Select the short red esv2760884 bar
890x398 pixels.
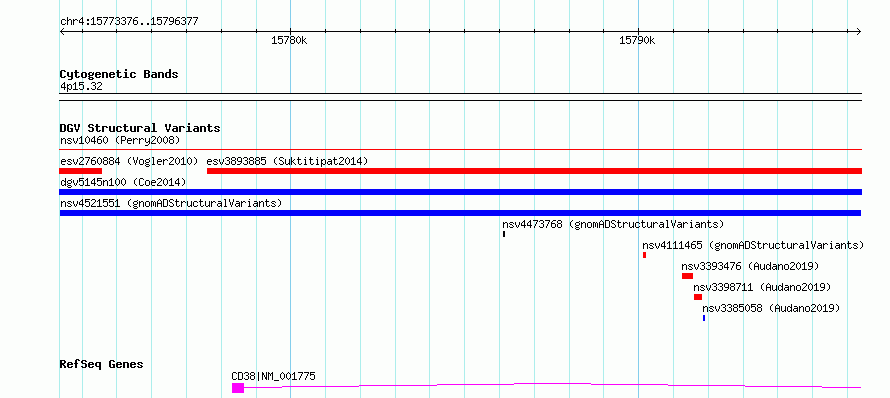point(81,171)
